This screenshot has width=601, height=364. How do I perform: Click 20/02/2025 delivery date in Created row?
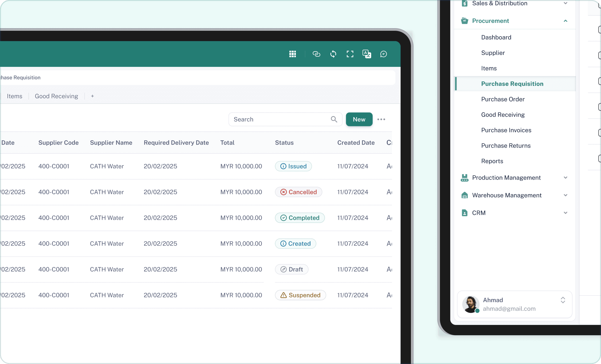pos(160,244)
